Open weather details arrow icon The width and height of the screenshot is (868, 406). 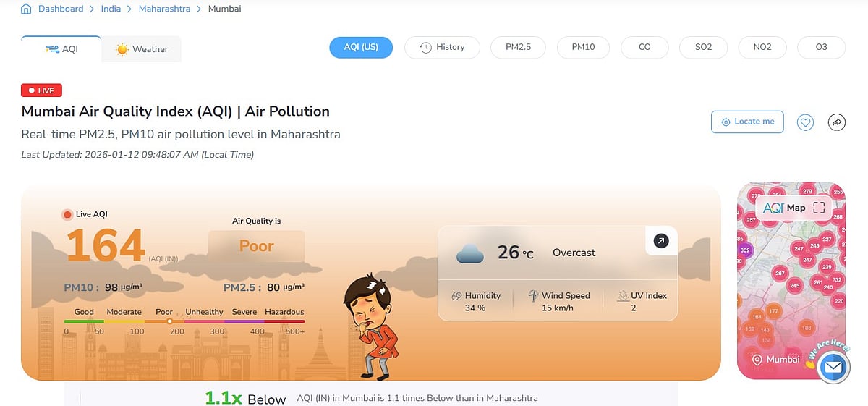(661, 242)
